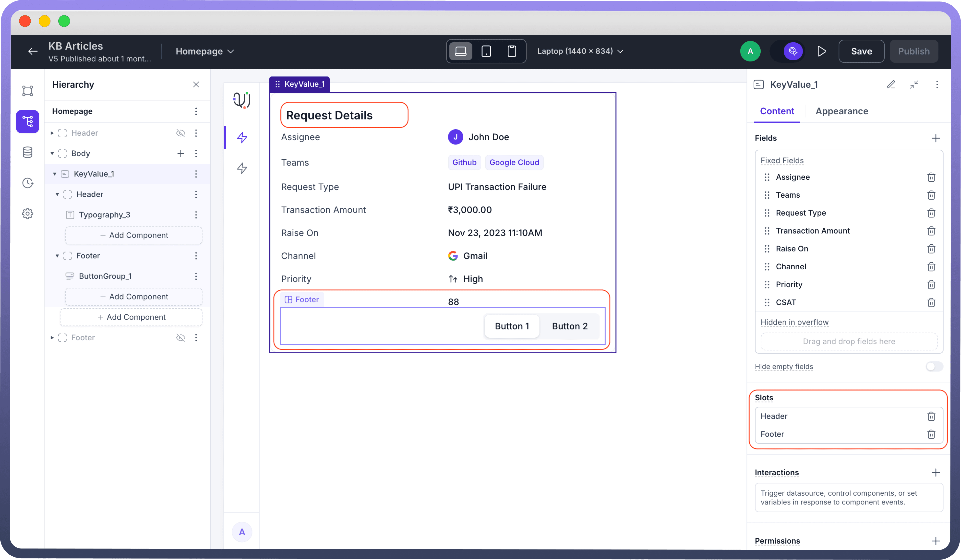Open the Laptop (1440 × 834) size dropdown
Viewport: 961px width, 560px height.
pyautogui.click(x=580, y=51)
